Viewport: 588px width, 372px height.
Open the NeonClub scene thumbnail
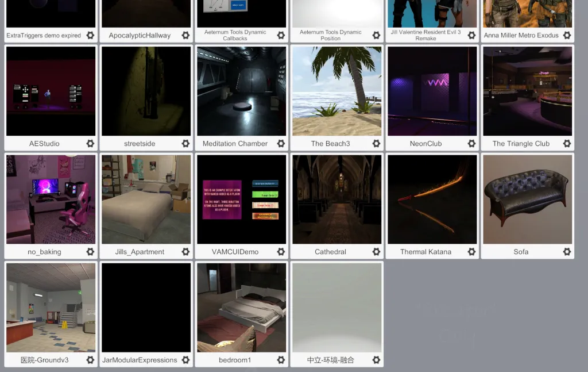[x=432, y=91]
